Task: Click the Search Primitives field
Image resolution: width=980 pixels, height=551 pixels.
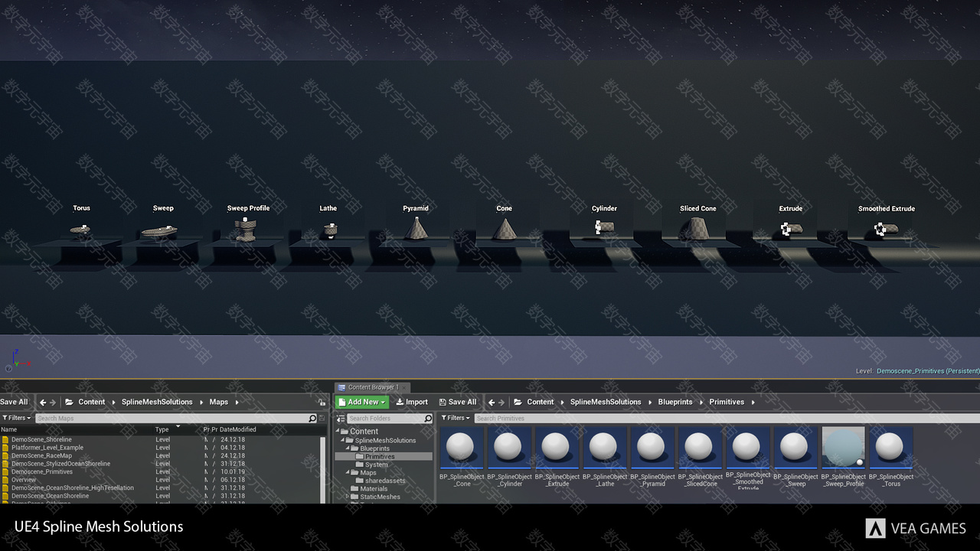Action: point(727,419)
